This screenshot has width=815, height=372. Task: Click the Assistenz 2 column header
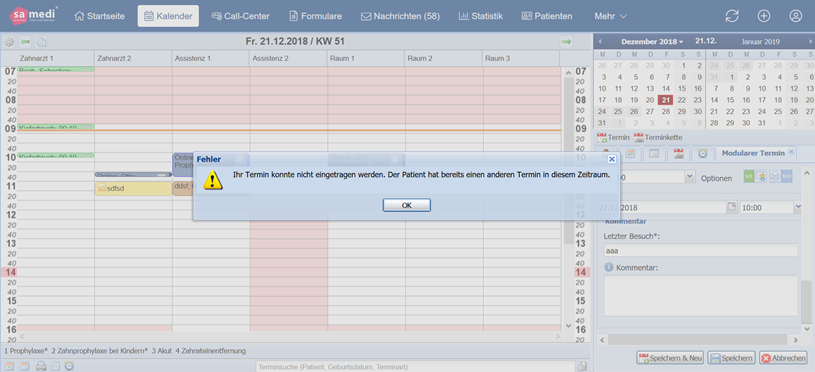click(x=288, y=59)
